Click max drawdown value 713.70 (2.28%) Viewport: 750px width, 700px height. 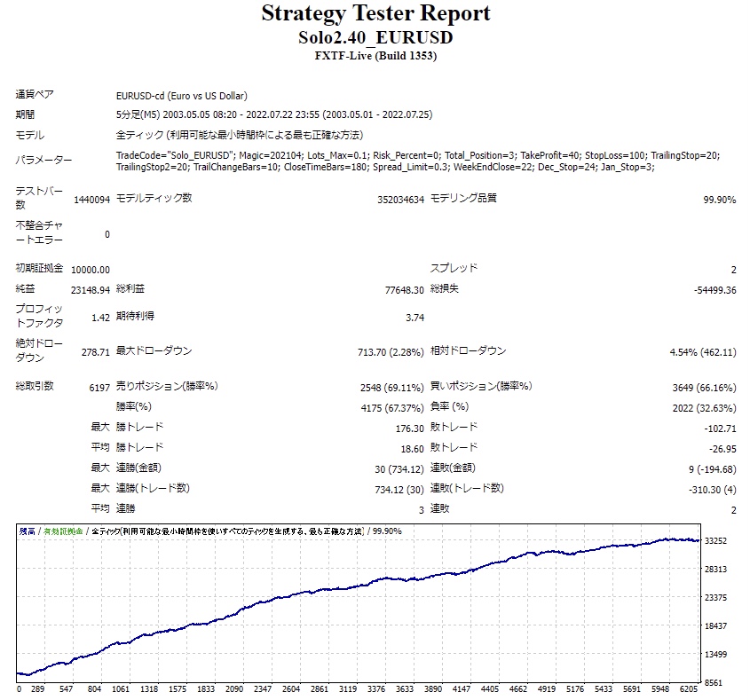391,352
